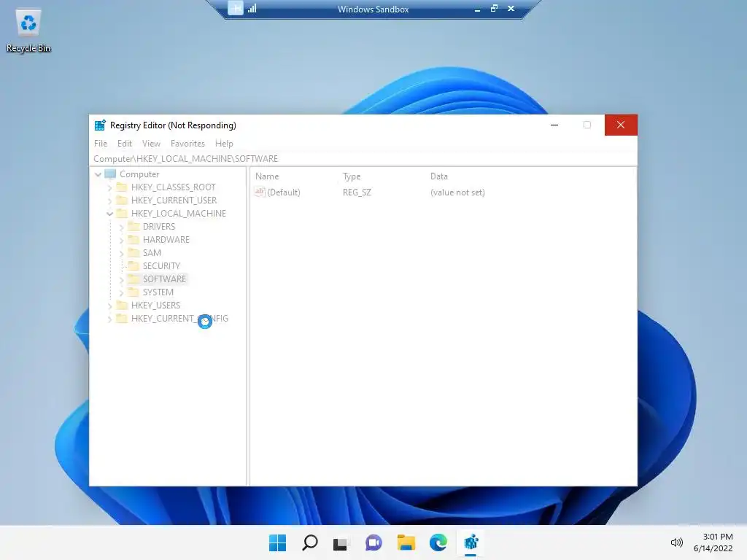Select the "SOFTWARE" key label
The width and height of the screenshot is (747, 560).
(x=164, y=279)
